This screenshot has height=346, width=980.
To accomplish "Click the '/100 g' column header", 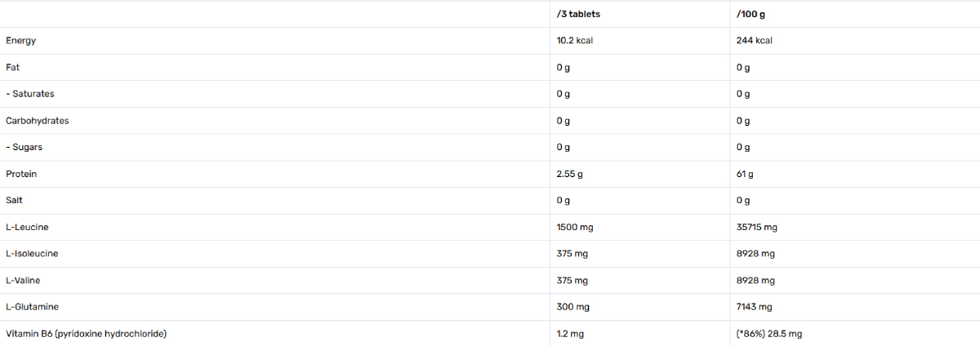I will [750, 14].
